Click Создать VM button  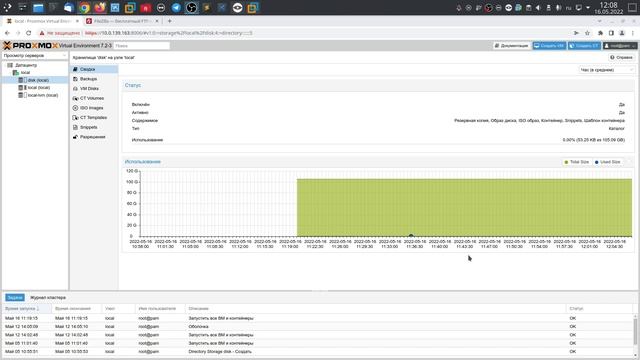[549, 46]
